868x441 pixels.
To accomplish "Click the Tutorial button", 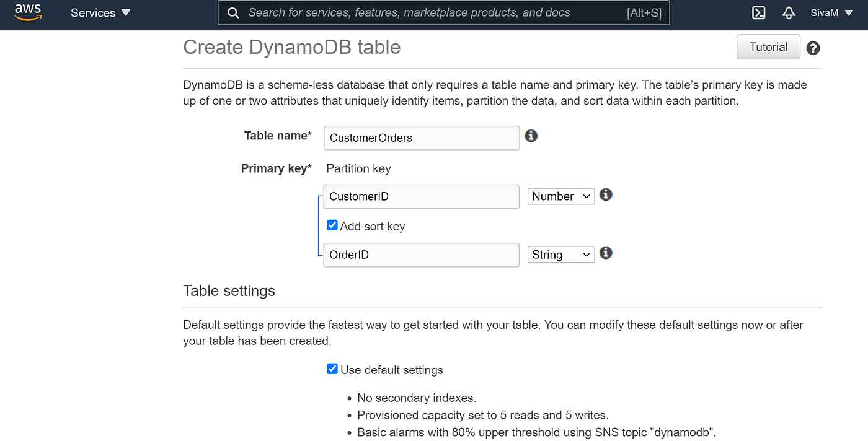I will pos(768,47).
